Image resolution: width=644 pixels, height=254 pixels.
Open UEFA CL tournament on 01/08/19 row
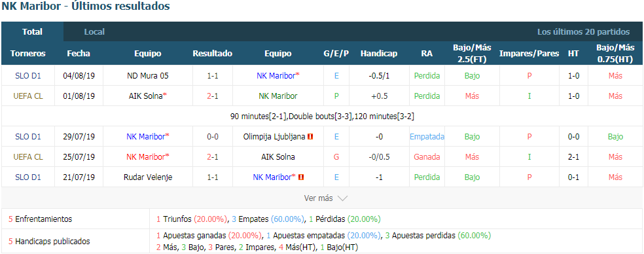point(28,96)
